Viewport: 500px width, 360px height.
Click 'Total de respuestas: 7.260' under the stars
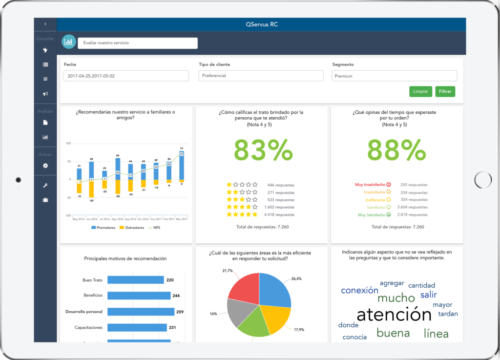(263, 227)
